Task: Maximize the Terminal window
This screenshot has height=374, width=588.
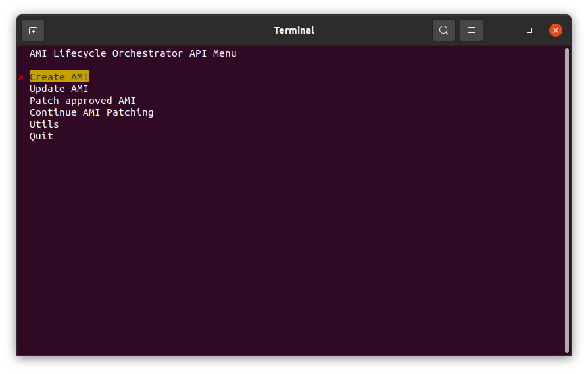Action: [x=529, y=30]
